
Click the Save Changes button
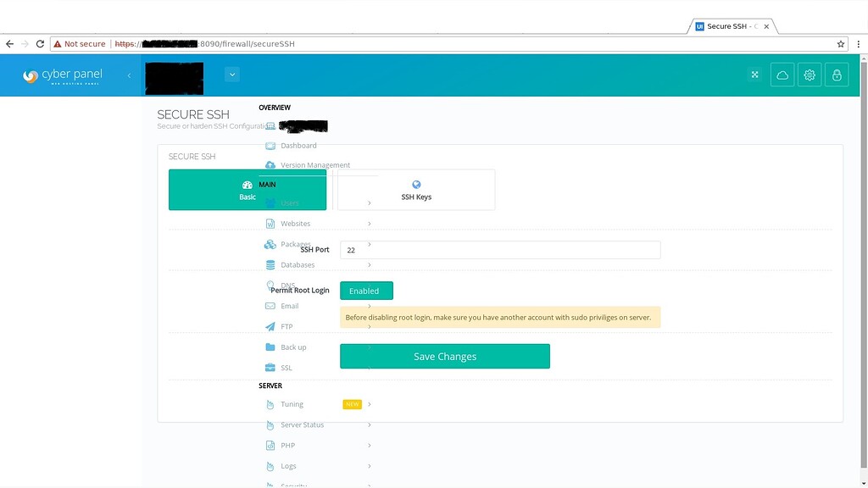pyautogui.click(x=444, y=356)
